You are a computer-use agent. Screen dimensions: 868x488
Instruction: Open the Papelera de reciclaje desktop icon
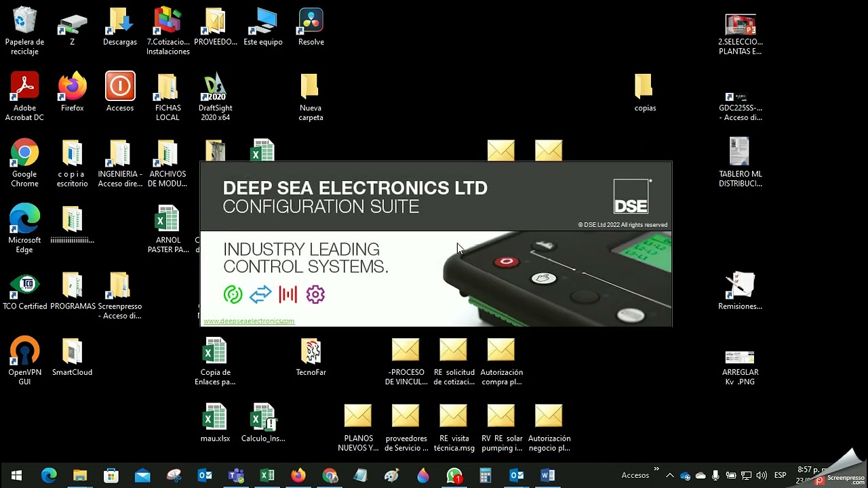[x=24, y=31]
